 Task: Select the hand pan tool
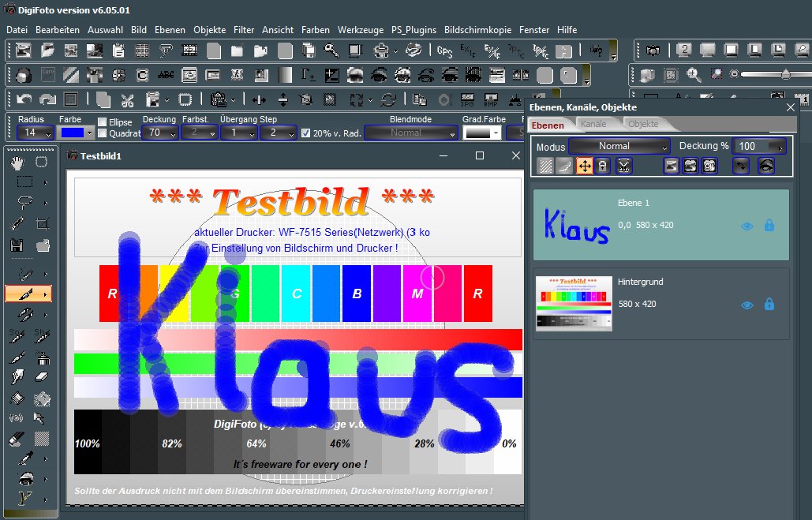[x=18, y=163]
